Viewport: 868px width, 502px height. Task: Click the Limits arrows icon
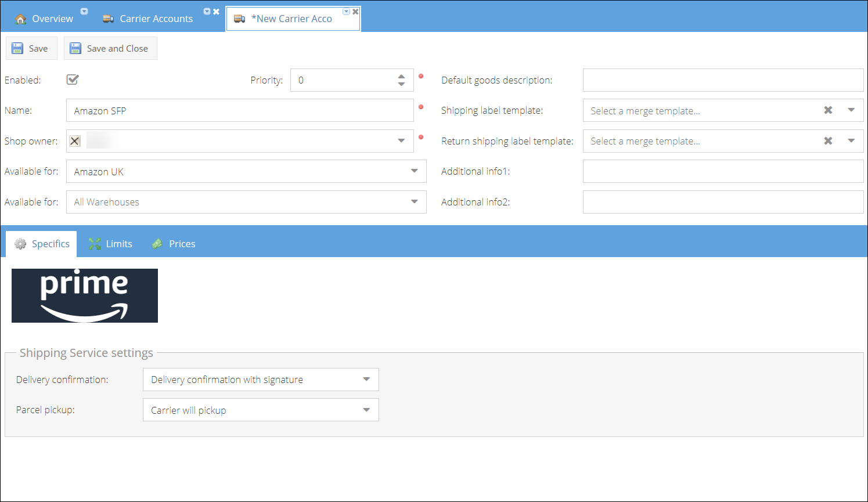95,244
